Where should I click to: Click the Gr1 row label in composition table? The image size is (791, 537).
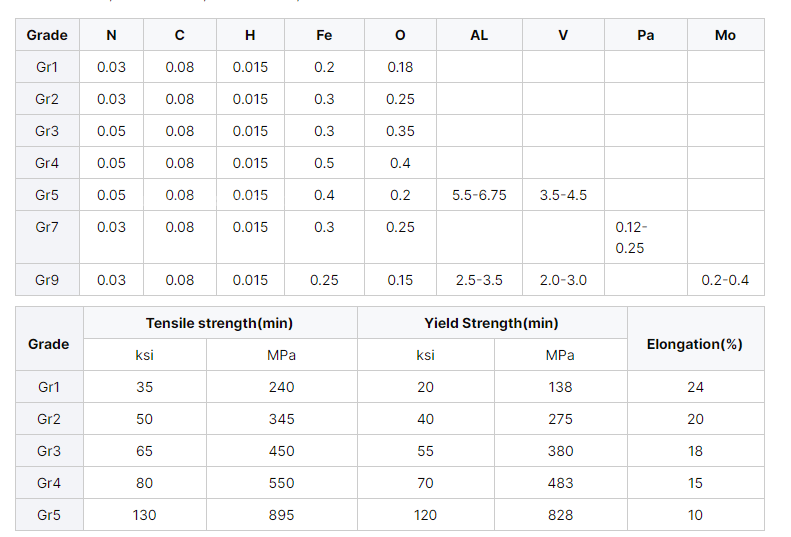pos(47,67)
